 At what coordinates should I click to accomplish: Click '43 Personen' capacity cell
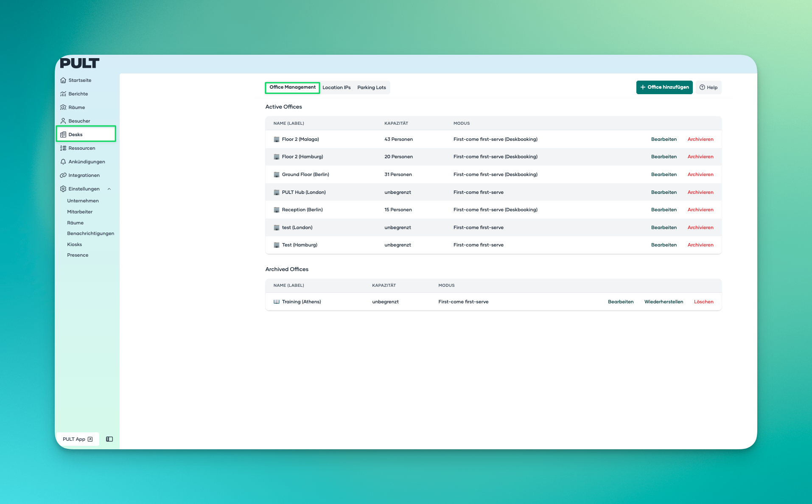coord(399,139)
